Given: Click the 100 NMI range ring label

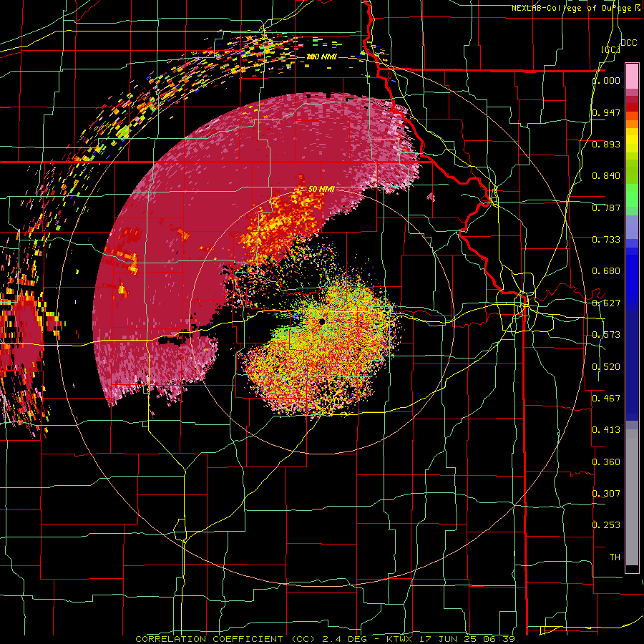Looking at the screenshot, I should [321, 57].
